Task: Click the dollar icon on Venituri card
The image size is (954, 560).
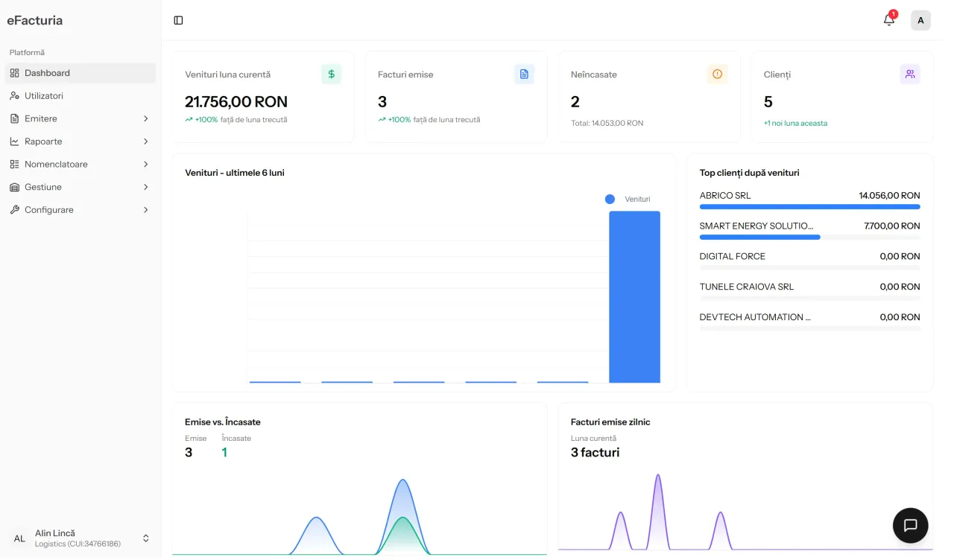Action: [x=331, y=74]
